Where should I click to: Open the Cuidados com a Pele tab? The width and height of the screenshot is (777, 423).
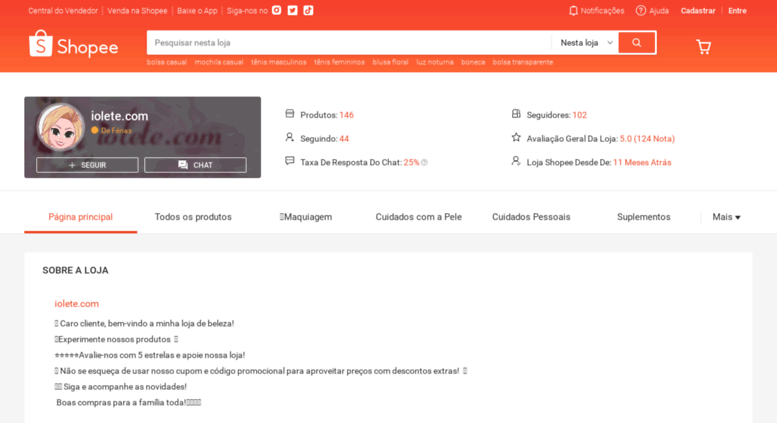tap(419, 217)
